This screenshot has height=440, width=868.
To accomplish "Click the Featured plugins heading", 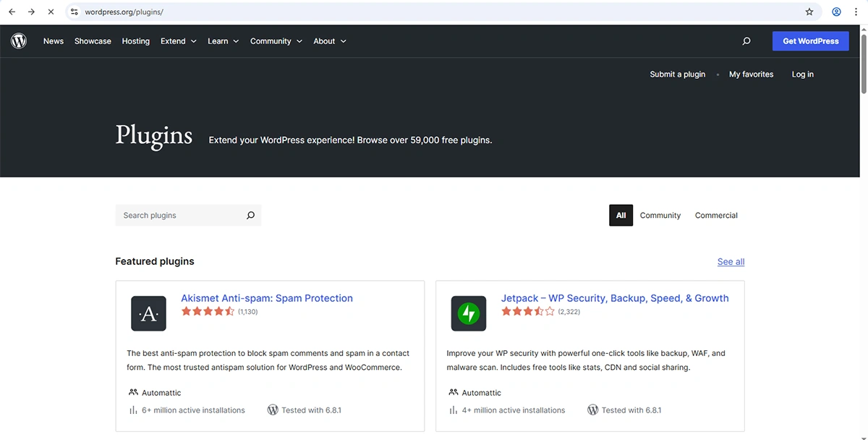I will pos(155,261).
